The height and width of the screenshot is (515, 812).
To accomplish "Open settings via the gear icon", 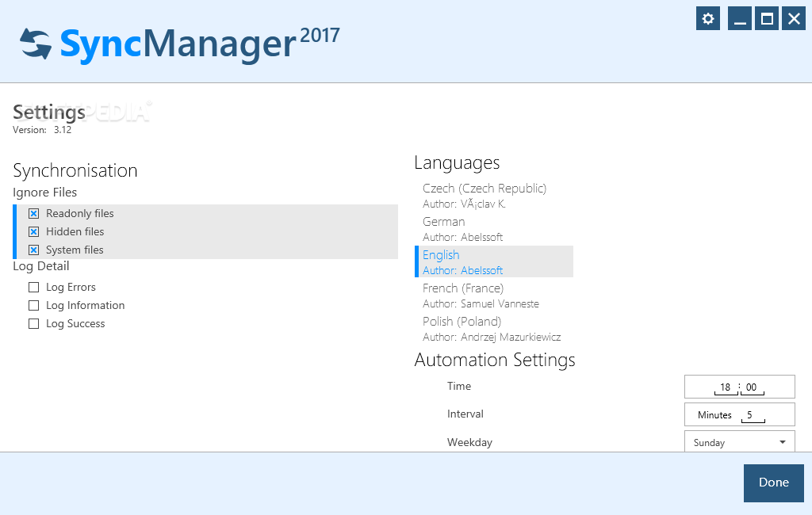I will pos(708,19).
